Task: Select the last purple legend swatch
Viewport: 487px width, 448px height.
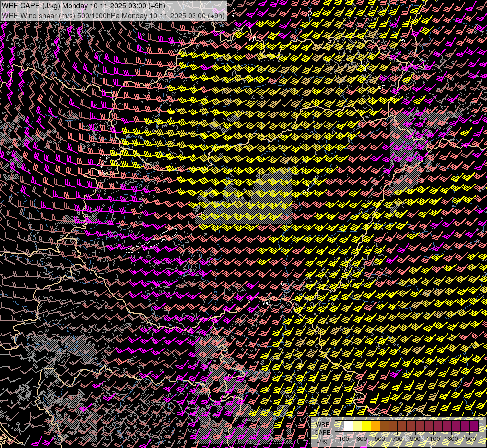Action: [x=474, y=426]
